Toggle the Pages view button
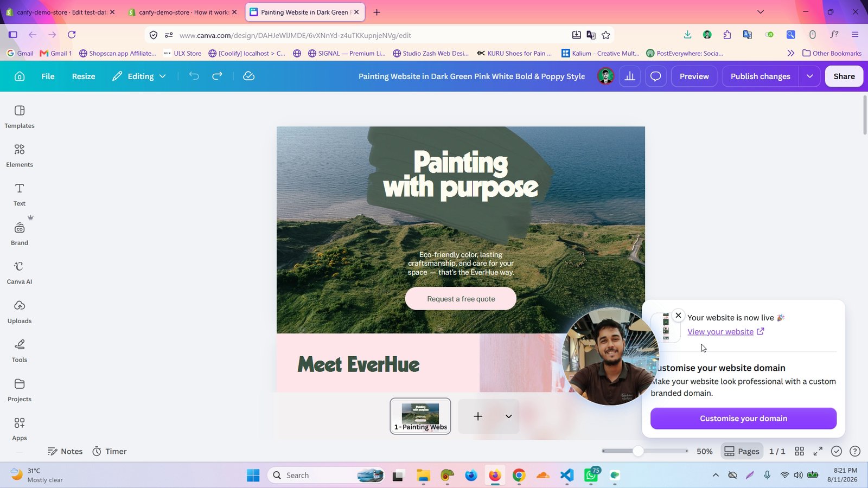 (742, 451)
